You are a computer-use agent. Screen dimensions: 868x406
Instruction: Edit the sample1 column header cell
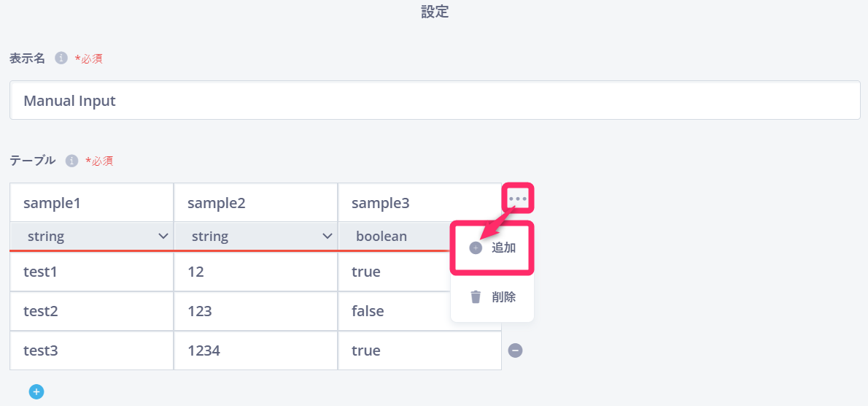coord(91,203)
